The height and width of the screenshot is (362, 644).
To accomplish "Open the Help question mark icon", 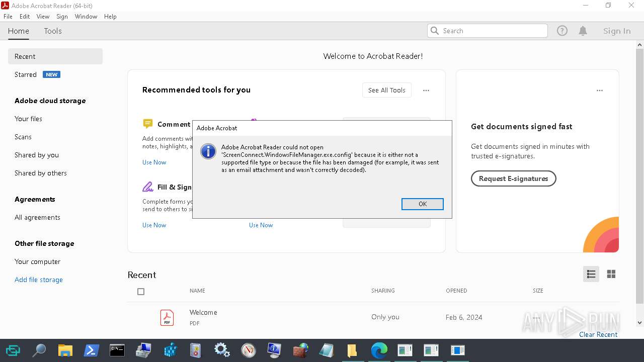I will click(x=562, y=31).
